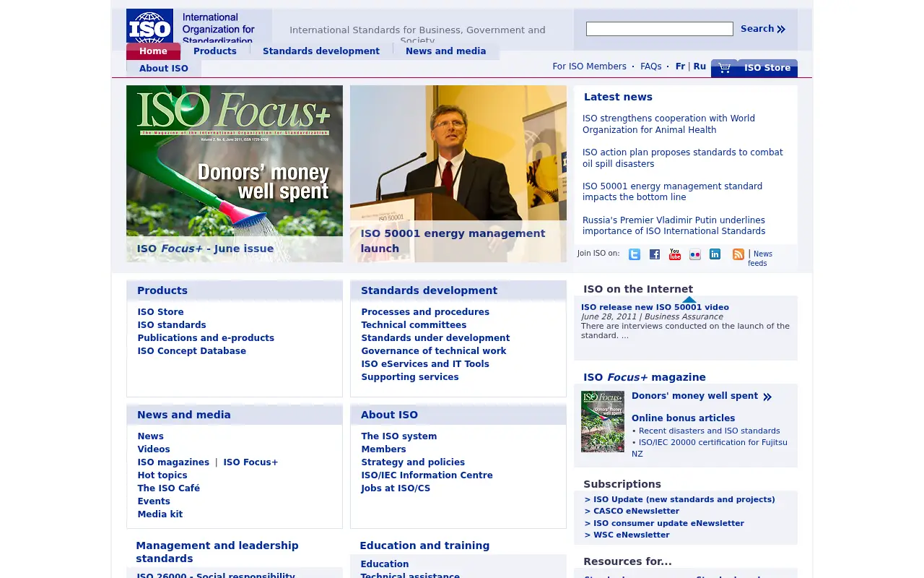This screenshot has width=924, height=578.
Task: Click the double arrow after Donors' money well spent
Action: (767, 397)
